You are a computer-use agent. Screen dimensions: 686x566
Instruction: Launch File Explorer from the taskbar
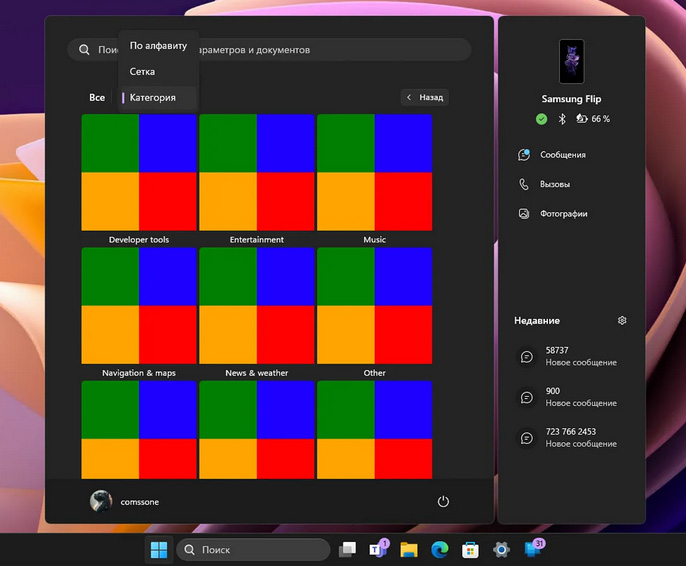(x=408, y=549)
